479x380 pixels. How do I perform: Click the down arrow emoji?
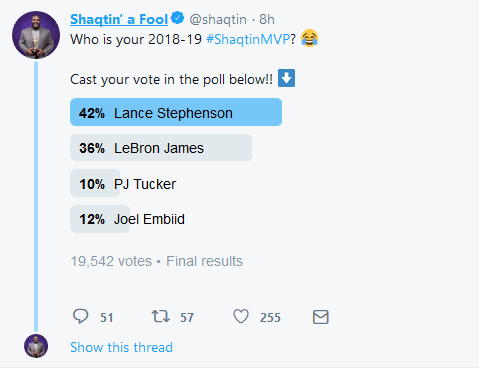point(286,78)
